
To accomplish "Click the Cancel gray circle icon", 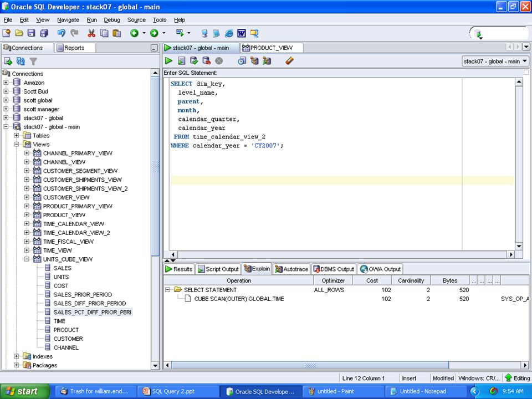I will tap(219, 61).
